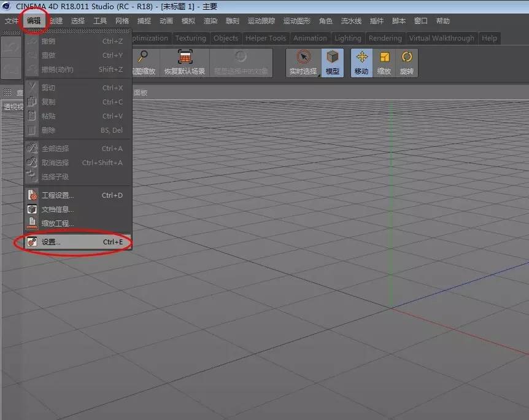
Task: Open the 选择 menu in menu bar
Action: (x=78, y=21)
